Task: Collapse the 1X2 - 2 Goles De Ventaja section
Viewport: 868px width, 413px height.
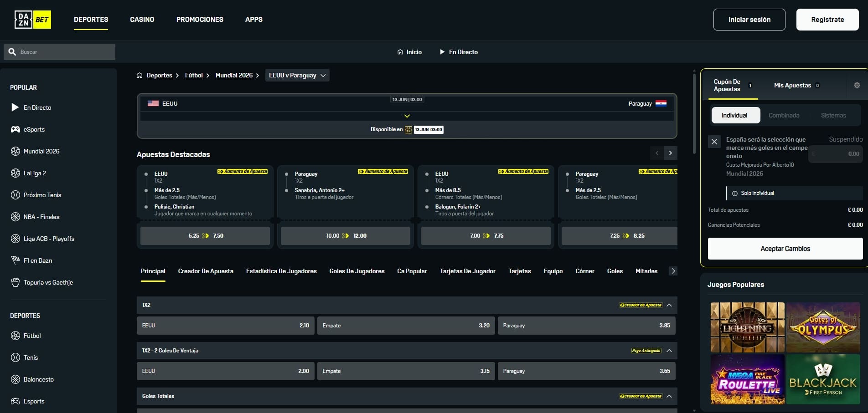Action: click(x=669, y=351)
